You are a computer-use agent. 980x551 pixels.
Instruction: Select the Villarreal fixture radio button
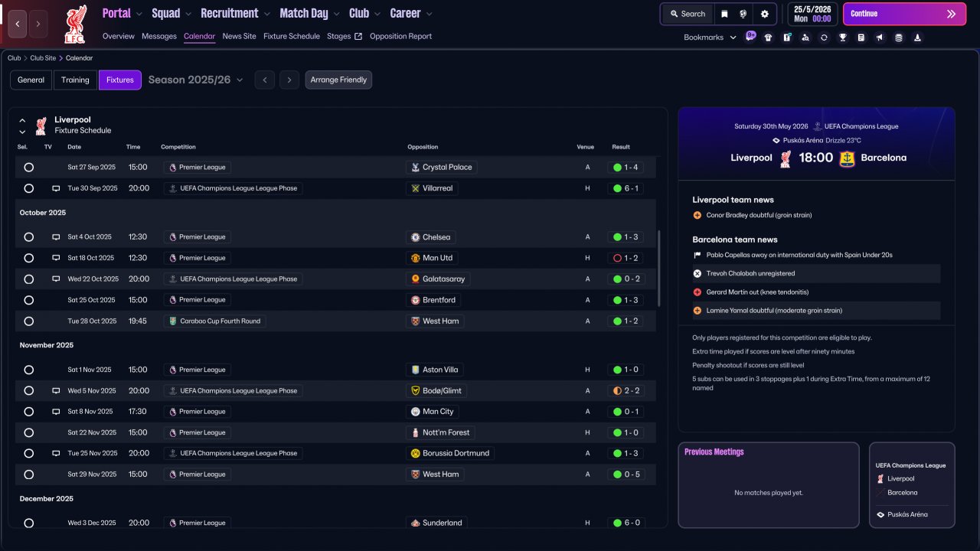(28, 188)
